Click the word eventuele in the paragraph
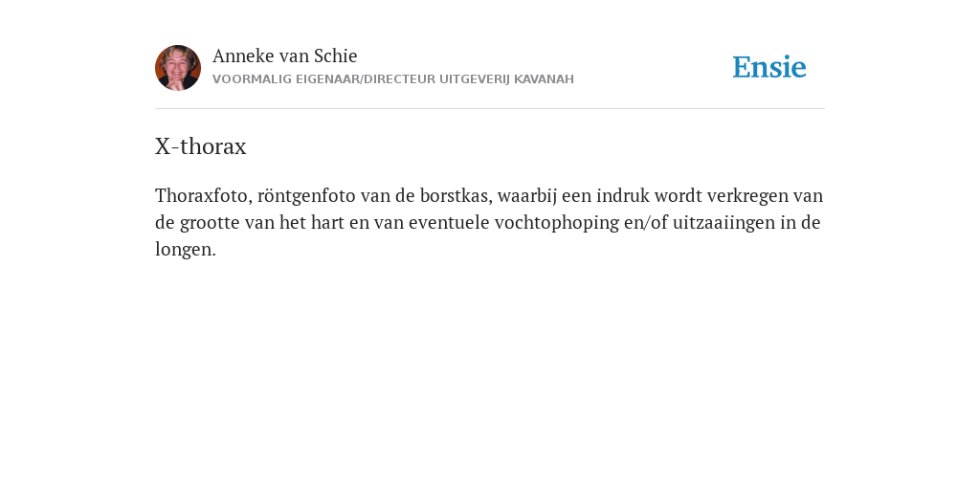 point(449,222)
